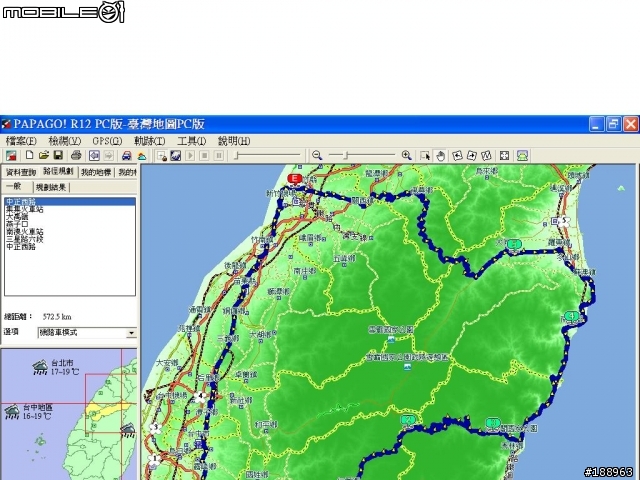
Task: Click the last toolbar icon with green map
Action: tap(522, 156)
